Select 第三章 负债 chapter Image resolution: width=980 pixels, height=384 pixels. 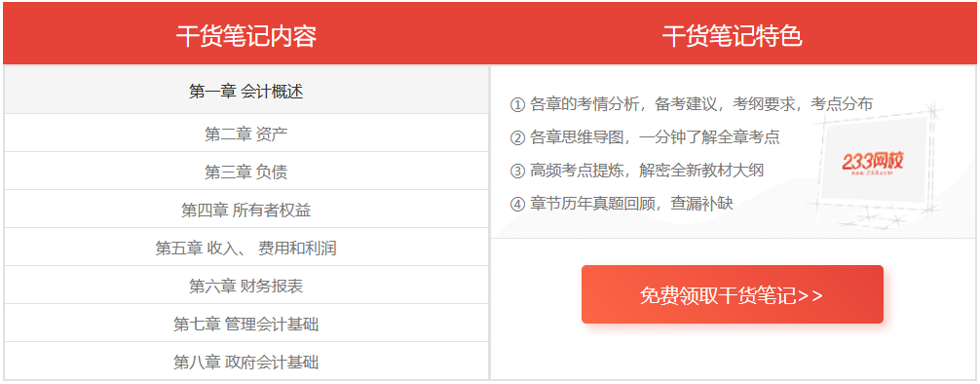[x=246, y=172]
